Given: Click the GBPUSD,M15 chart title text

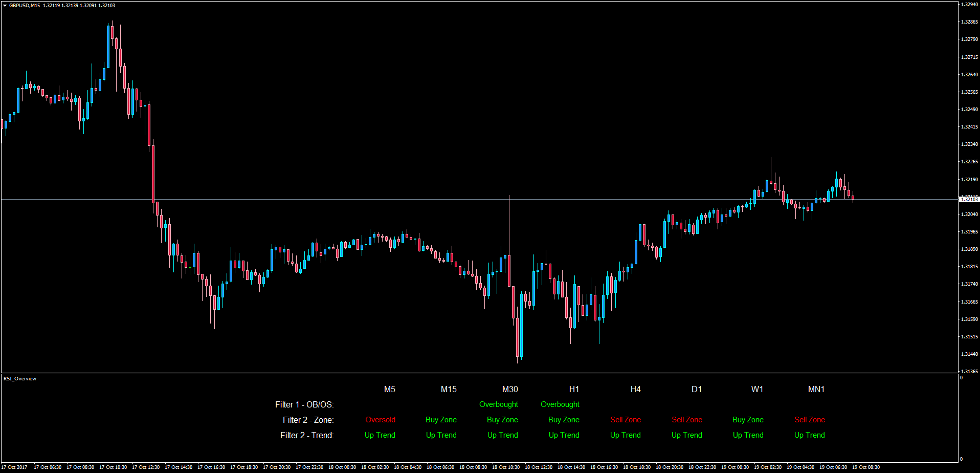Looking at the screenshot, I should (25, 6).
